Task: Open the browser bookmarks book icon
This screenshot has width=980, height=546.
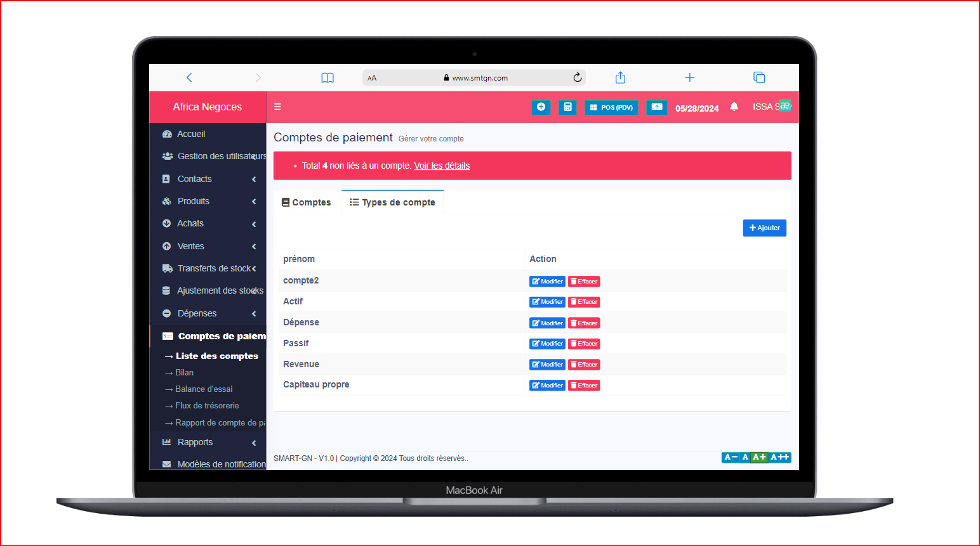Action: point(328,78)
